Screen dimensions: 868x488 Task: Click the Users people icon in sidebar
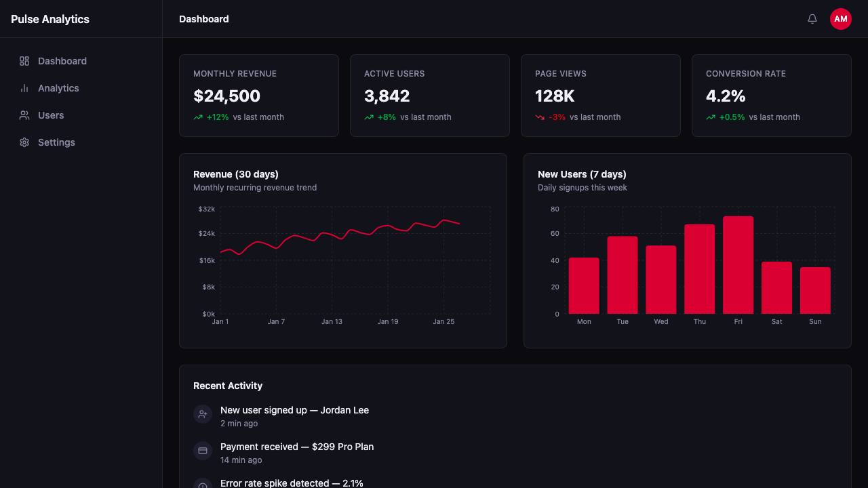(x=24, y=115)
